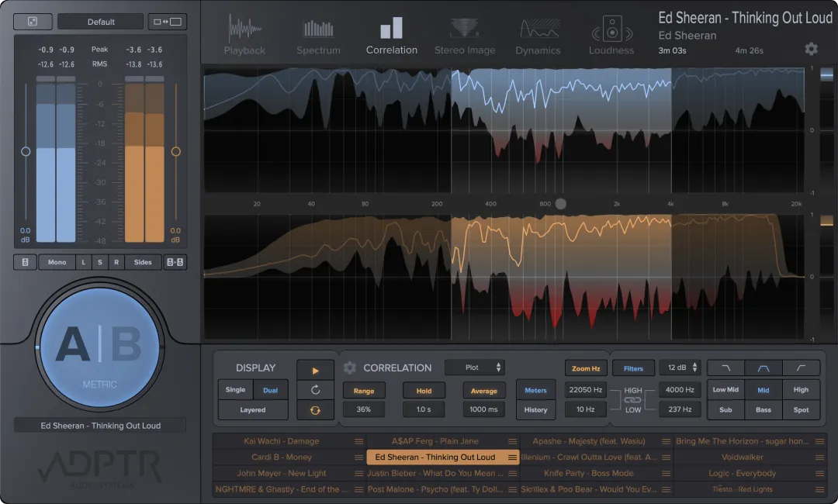This screenshot has width=838, height=504.
Task: Open the Plot type dropdown
Action: coord(475,368)
